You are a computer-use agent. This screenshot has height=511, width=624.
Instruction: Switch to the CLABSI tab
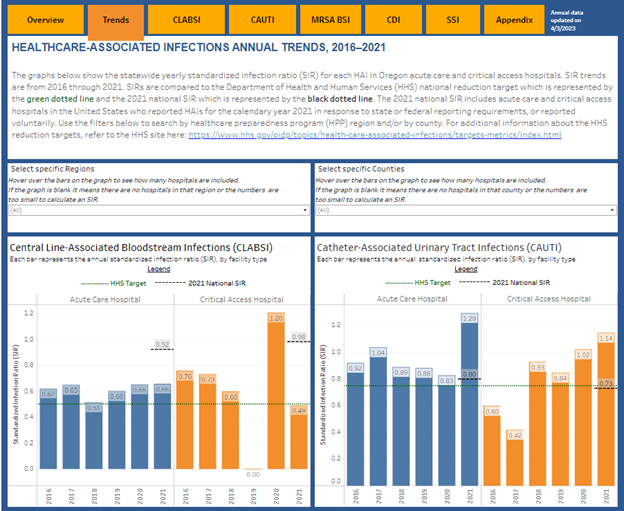[x=184, y=19]
